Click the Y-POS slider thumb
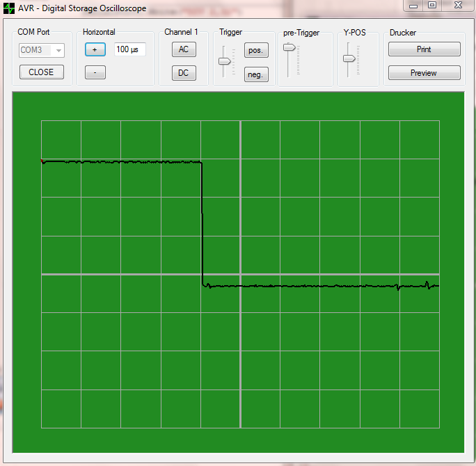Screen dimensions: 476x466 coord(349,58)
